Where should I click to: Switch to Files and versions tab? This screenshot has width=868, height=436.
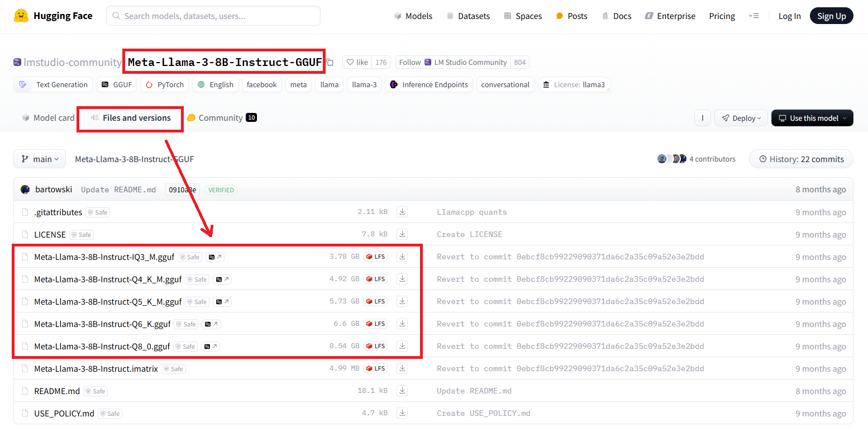131,118
